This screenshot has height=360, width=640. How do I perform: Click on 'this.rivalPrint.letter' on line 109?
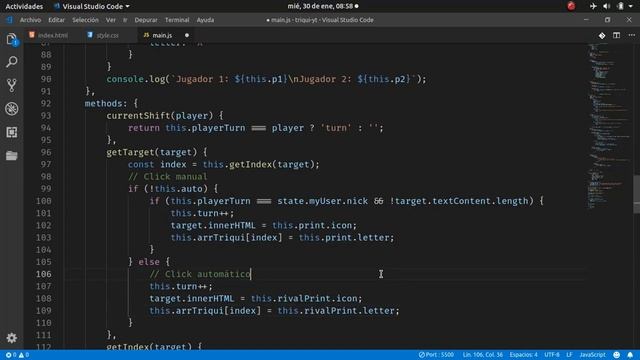coord(336,311)
